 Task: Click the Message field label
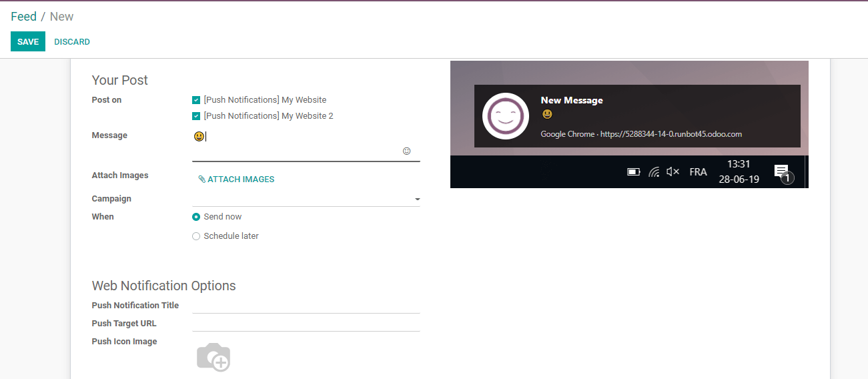[x=109, y=135]
